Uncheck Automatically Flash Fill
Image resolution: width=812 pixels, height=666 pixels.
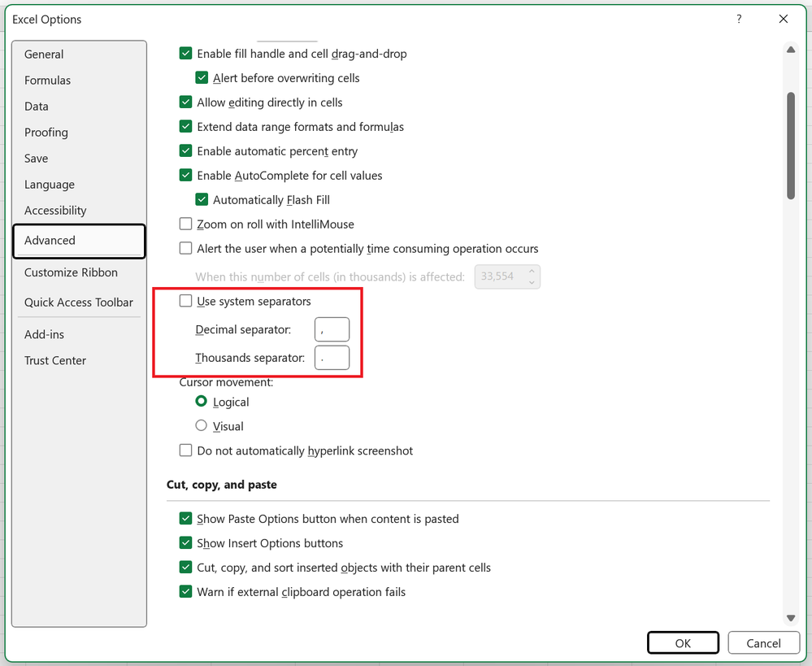(x=202, y=199)
